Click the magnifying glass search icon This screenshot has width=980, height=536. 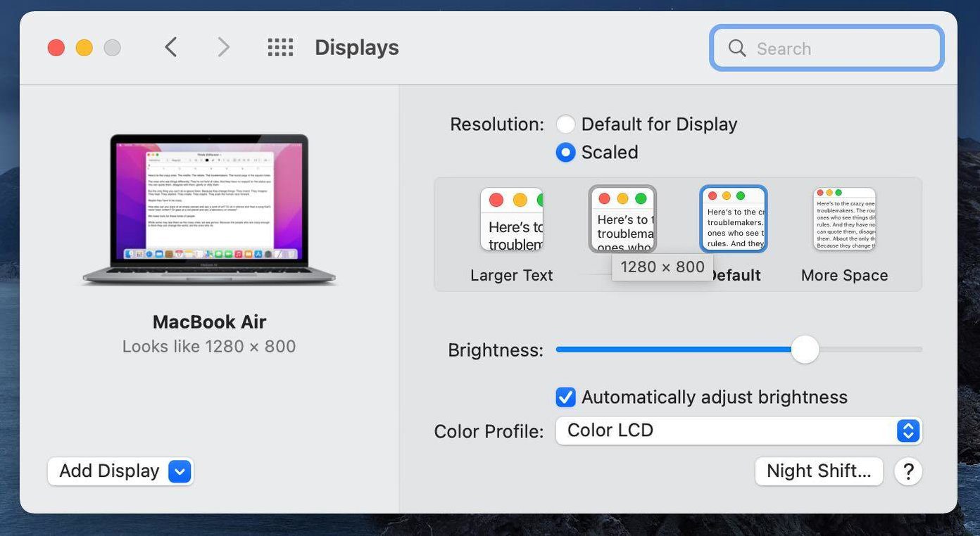(x=737, y=48)
